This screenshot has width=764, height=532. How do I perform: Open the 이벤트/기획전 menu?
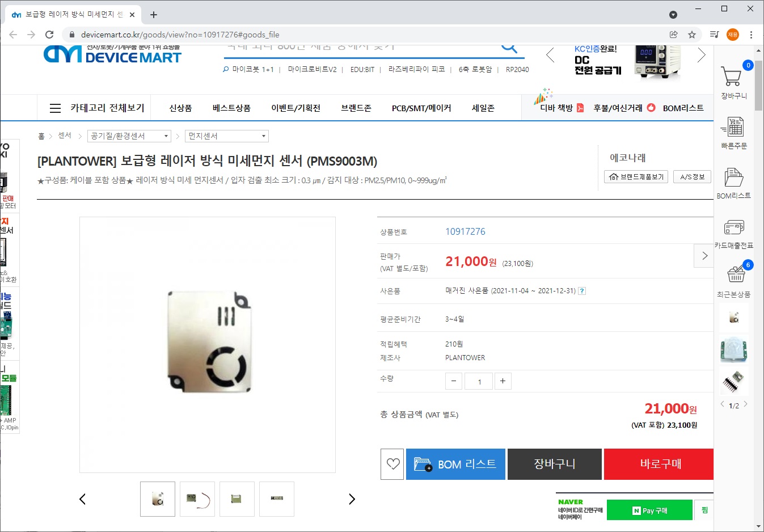(x=296, y=108)
